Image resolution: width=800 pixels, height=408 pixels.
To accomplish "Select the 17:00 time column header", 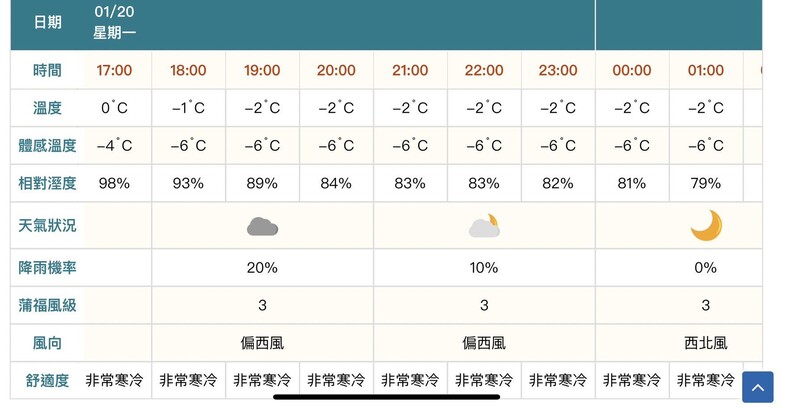I will [114, 70].
